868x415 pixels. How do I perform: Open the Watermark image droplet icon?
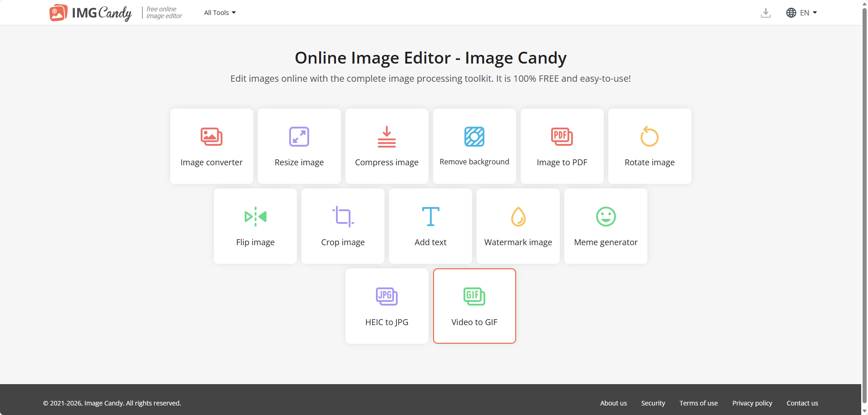pyautogui.click(x=518, y=217)
